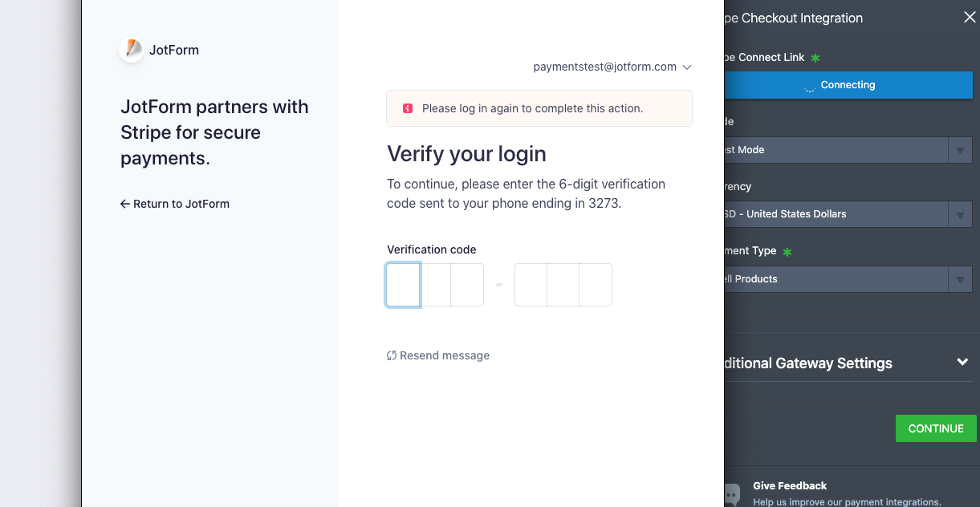
Task: Open the paymentstest@jotform.com account dropdown
Action: pos(612,67)
